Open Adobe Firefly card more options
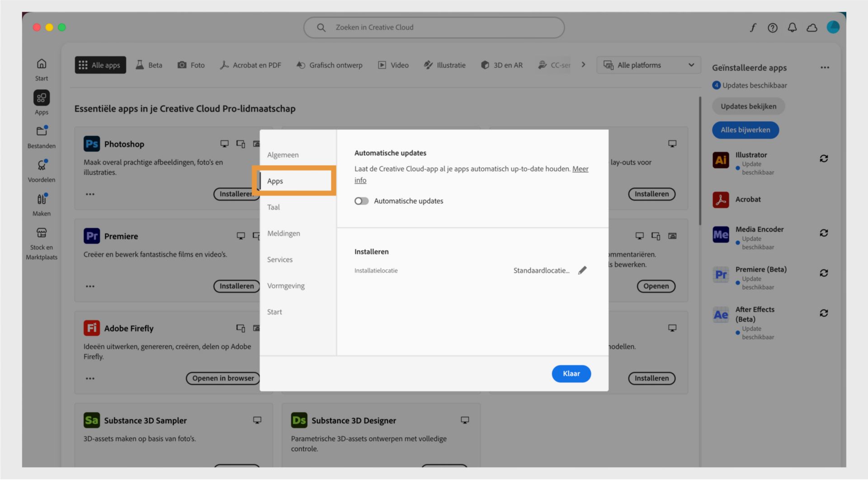This screenshot has width=868, height=480. 90,379
